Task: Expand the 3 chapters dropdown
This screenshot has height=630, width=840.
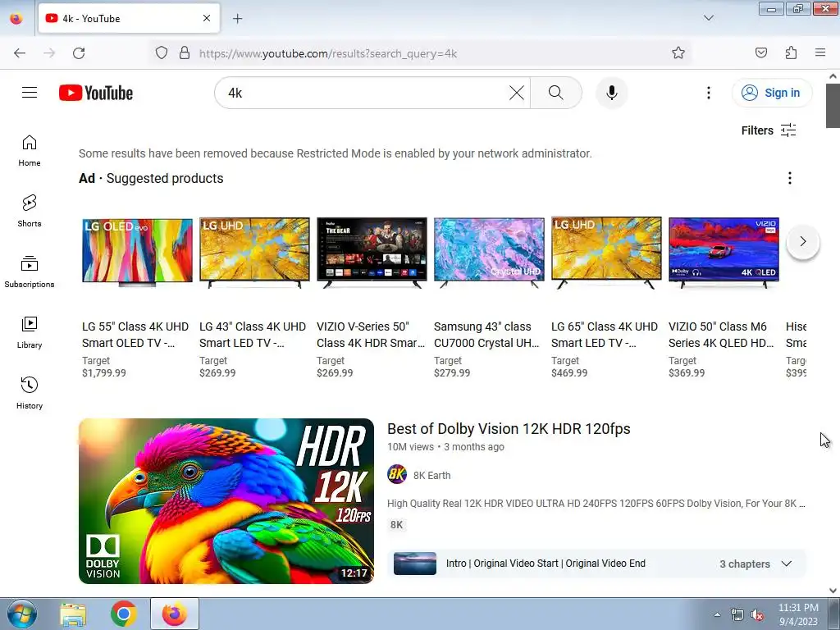Action: 756,564
